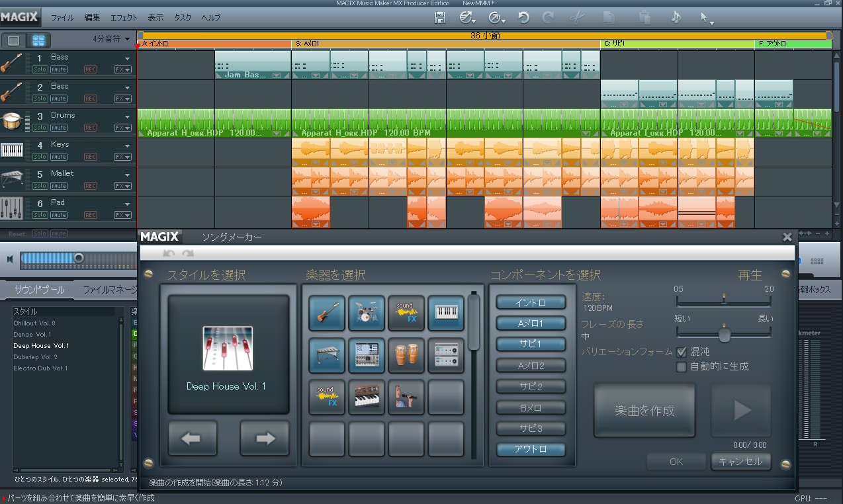Screen dimensions: 843x504
Task: Click the 楽曲を作成 button
Action: 644,410
